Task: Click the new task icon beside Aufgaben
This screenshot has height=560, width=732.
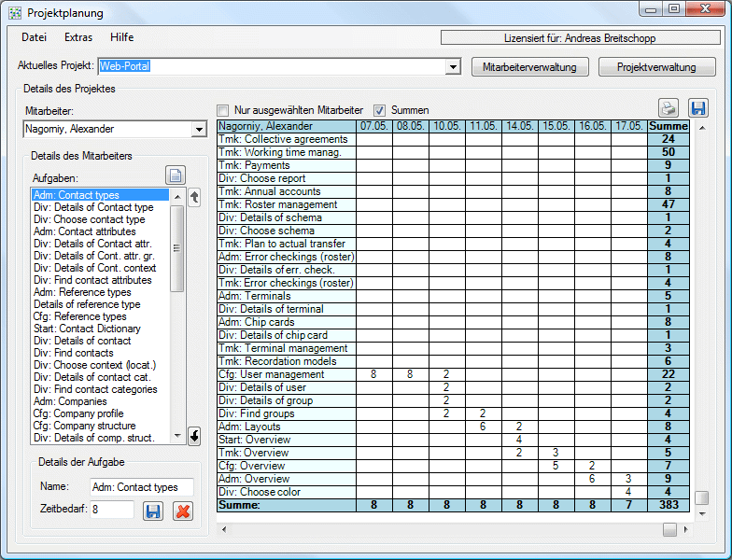Action: (x=176, y=175)
